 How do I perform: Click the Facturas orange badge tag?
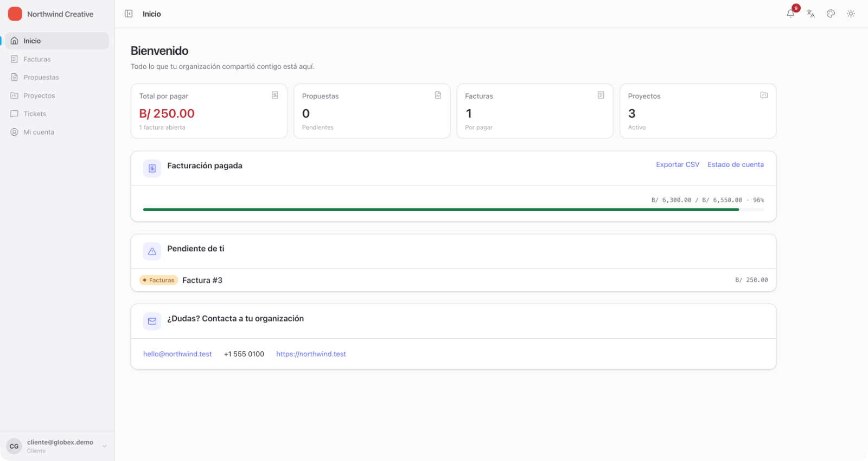(158, 280)
